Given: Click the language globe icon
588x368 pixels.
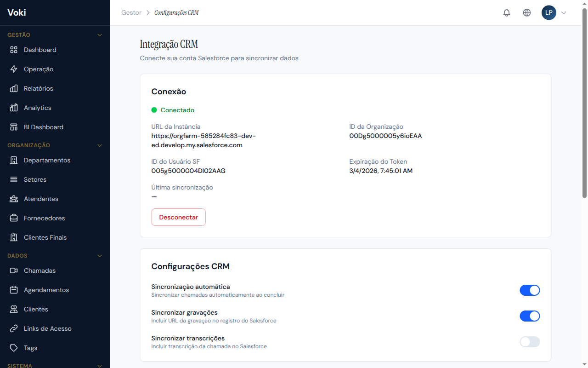Looking at the screenshot, I should coord(527,12).
